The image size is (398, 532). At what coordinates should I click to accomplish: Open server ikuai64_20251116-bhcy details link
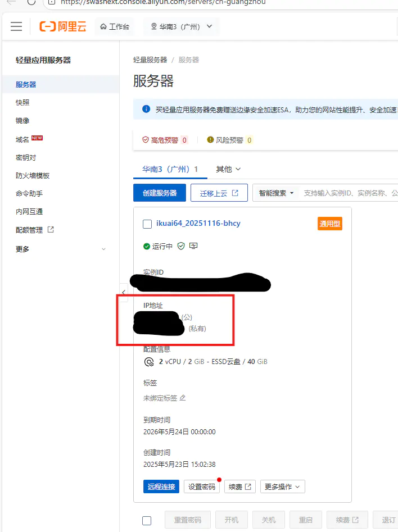tap(198, 223)
